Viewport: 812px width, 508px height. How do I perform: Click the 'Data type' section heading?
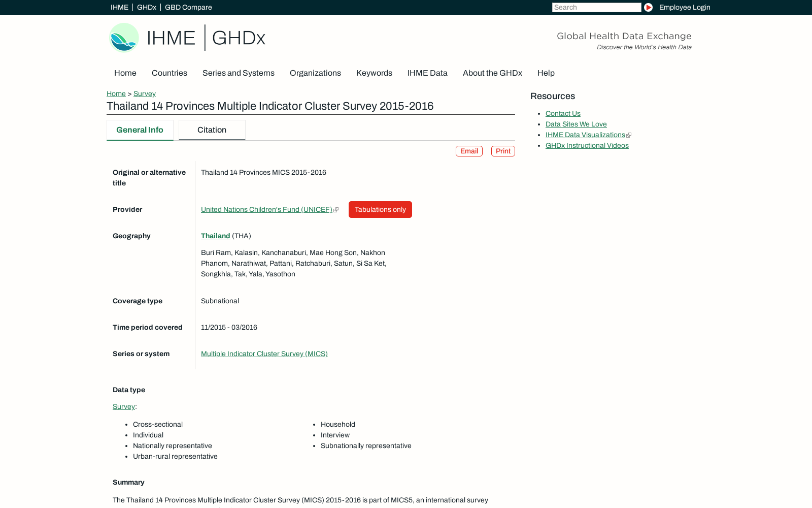click(x=129, y=390)
